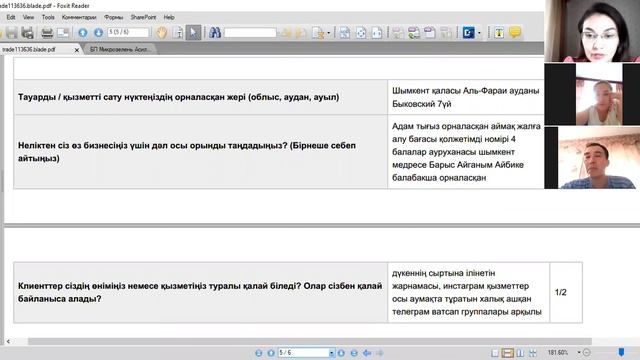Image resolution: width=640 pixels, height=360 pixels.
Task: Enable Continuous Facing view mode
Action: coord(533,353)
